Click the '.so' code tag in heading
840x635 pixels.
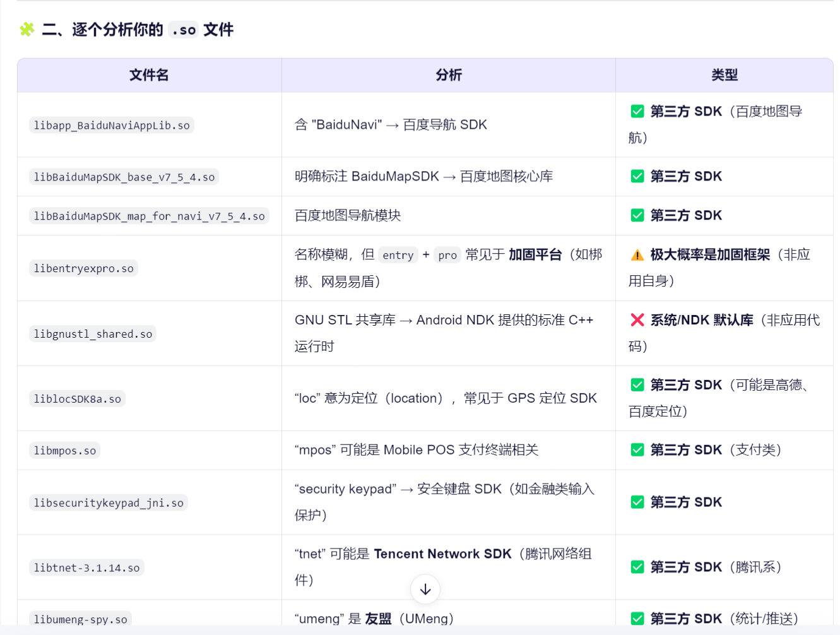pyautogui.click(x=184, y=30)
